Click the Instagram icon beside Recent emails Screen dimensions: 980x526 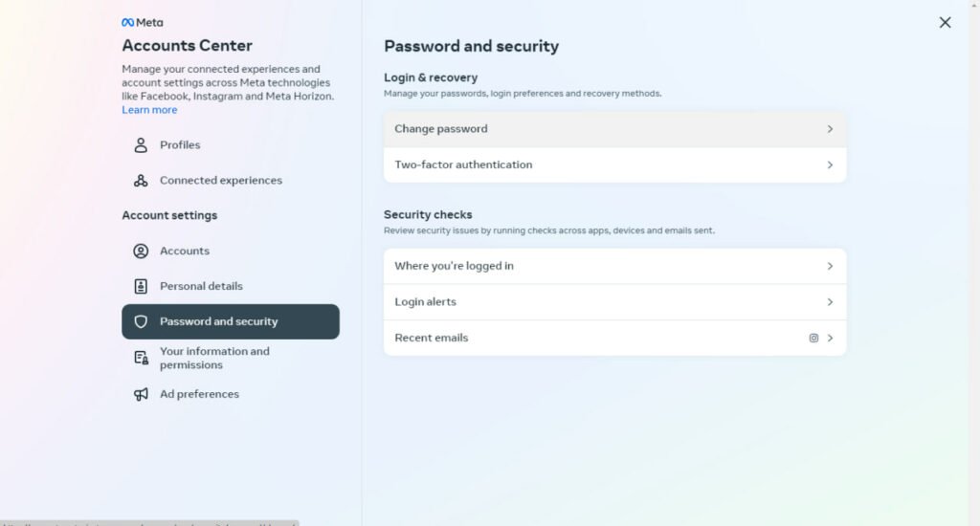[x=813, y=338]
